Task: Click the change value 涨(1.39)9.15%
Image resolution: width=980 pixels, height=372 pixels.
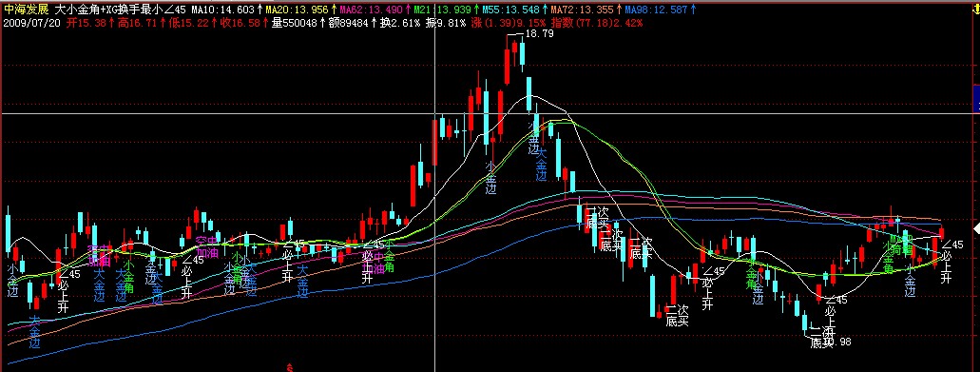Action: [509, 23]
